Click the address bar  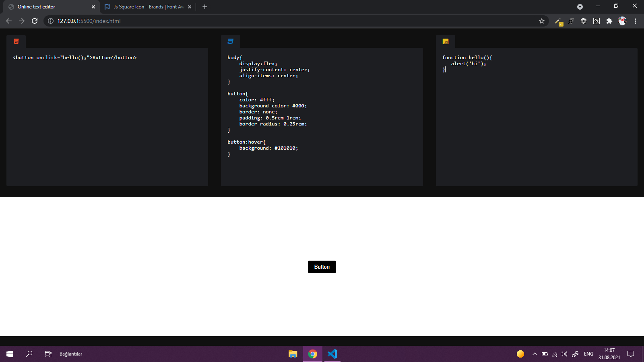(x=282, y=21)
